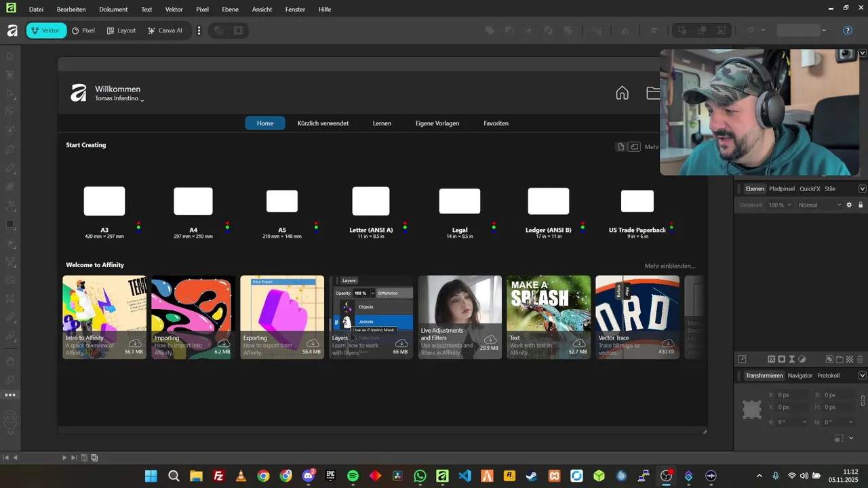Open the Protokoll panel tab
868x488 pixels.
828,375
